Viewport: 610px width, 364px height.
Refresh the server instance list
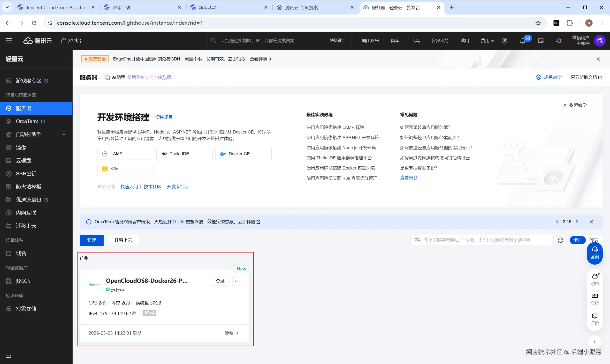pyautogui.click(x=560, y=240)
